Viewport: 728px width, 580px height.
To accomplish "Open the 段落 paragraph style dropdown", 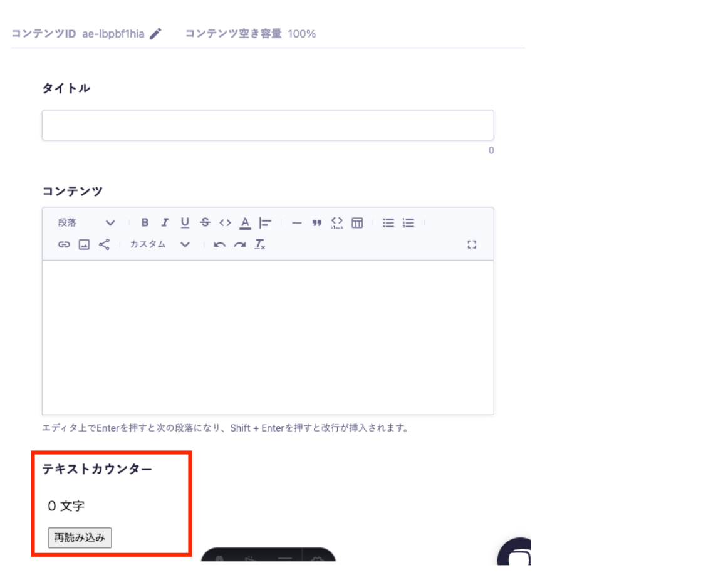I will (x=86, y=223).
